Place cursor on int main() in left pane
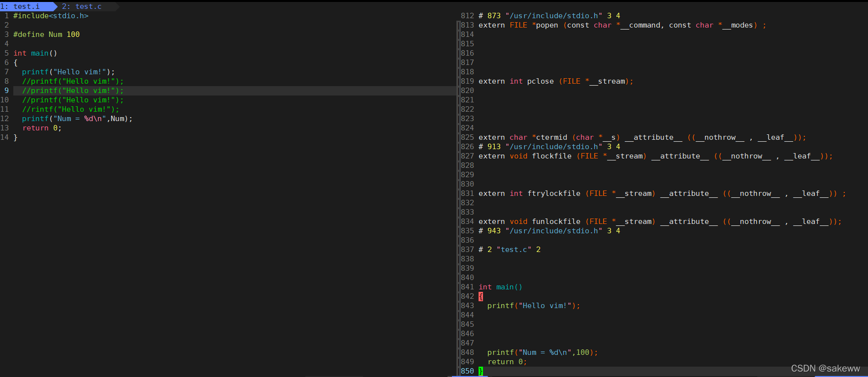Image resolution: width=868 pixels, height=377 pixels. coord(35,53)
